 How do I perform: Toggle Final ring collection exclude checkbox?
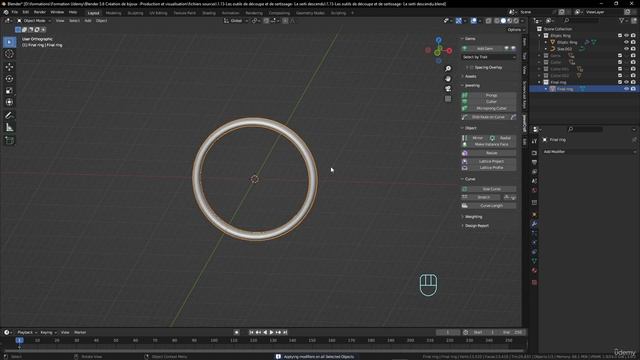pos(620,82)
